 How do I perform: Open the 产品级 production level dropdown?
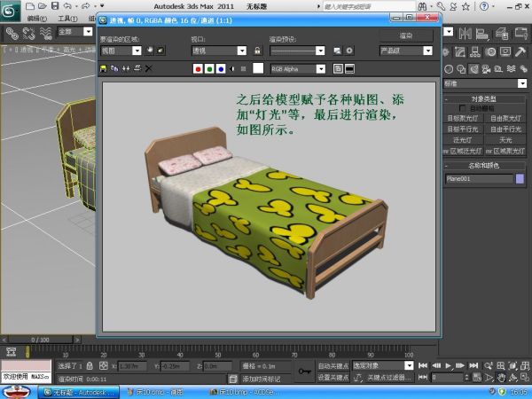point(406,51)
